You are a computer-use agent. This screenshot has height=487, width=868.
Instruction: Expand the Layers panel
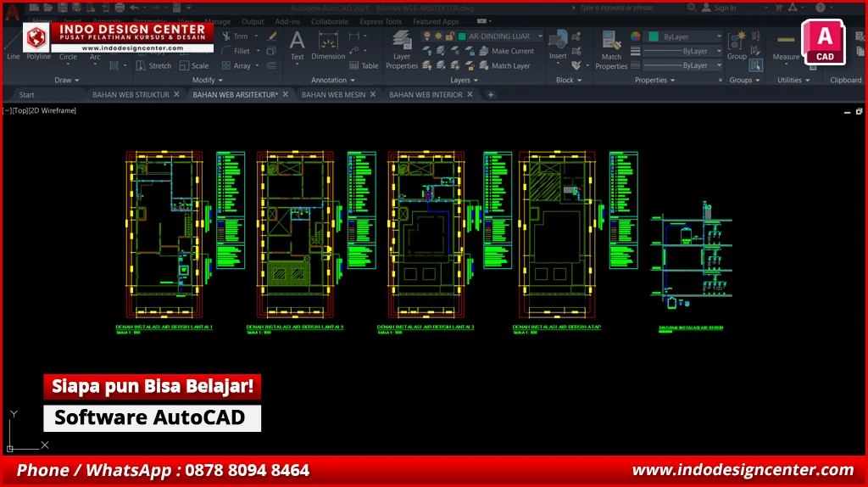(x=464, y=81)
